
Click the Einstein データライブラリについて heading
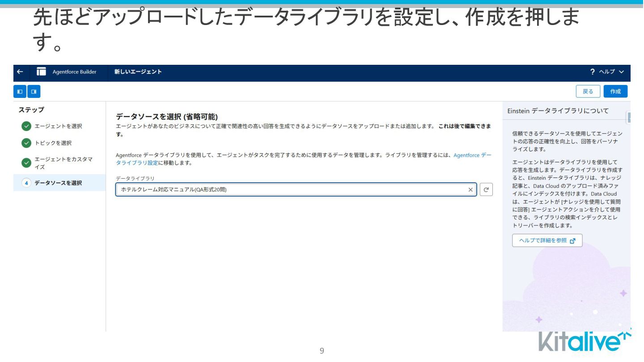coord(558,111)
